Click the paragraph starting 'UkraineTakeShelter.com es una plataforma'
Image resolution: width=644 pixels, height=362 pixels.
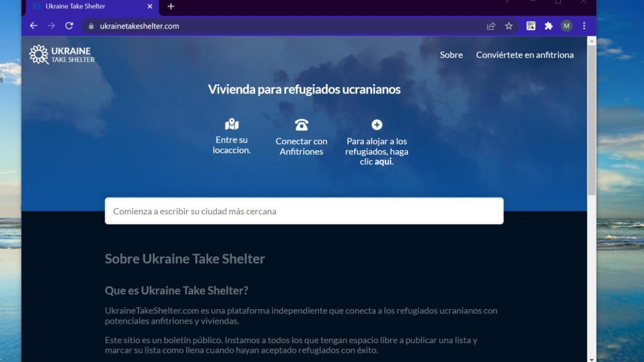pyautogui.click(x=301, y=315)
